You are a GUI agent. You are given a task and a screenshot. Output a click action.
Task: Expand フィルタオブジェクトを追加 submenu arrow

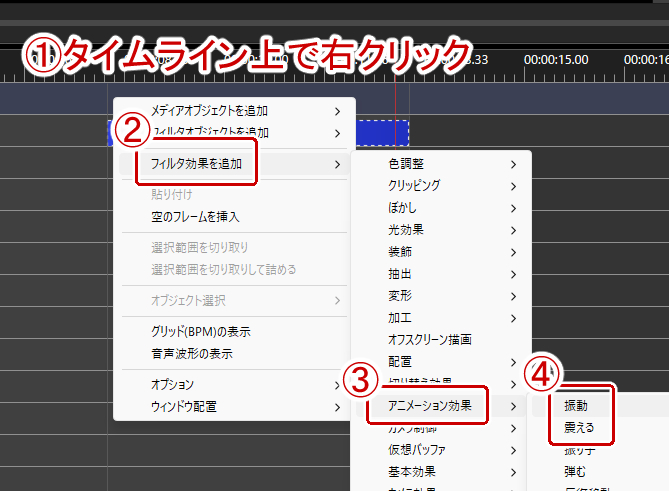pyautogui.click(x=337, y=134)
